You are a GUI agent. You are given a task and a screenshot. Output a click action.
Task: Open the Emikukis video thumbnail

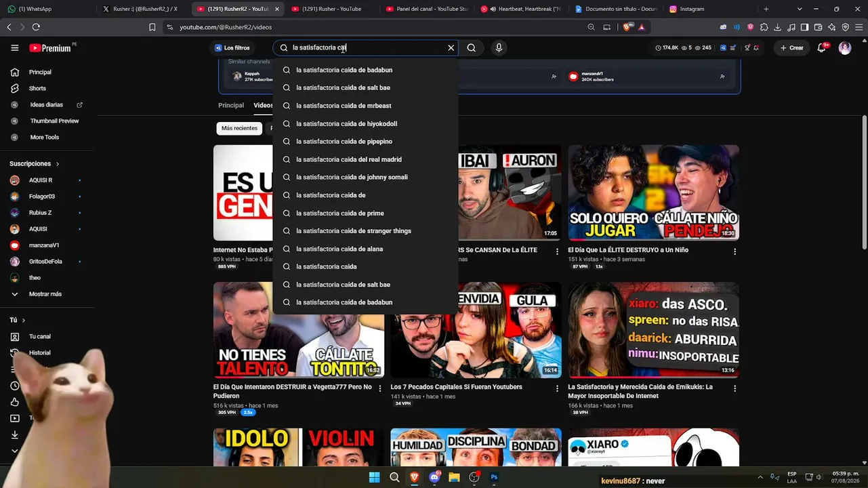click(x=653, y=329)
